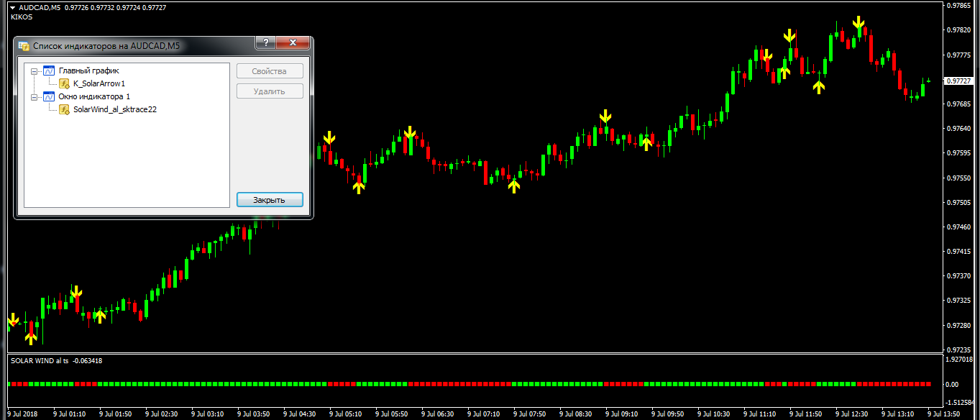Click the current price label 0.97727
Screen dimensions: 980x420
click(958, 81)
